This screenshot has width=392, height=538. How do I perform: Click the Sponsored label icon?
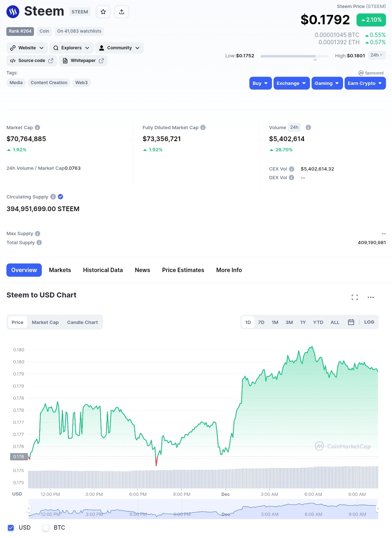[361, 73]
